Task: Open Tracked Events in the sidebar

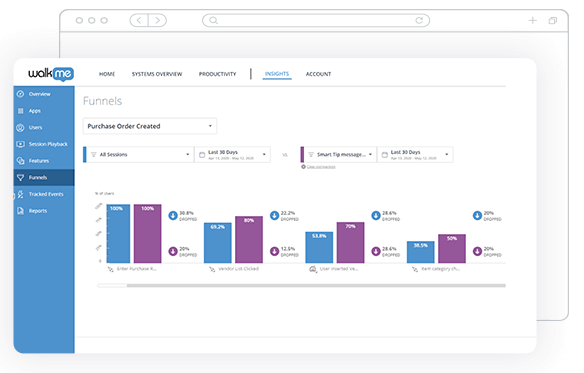Action: click(44, 194)
